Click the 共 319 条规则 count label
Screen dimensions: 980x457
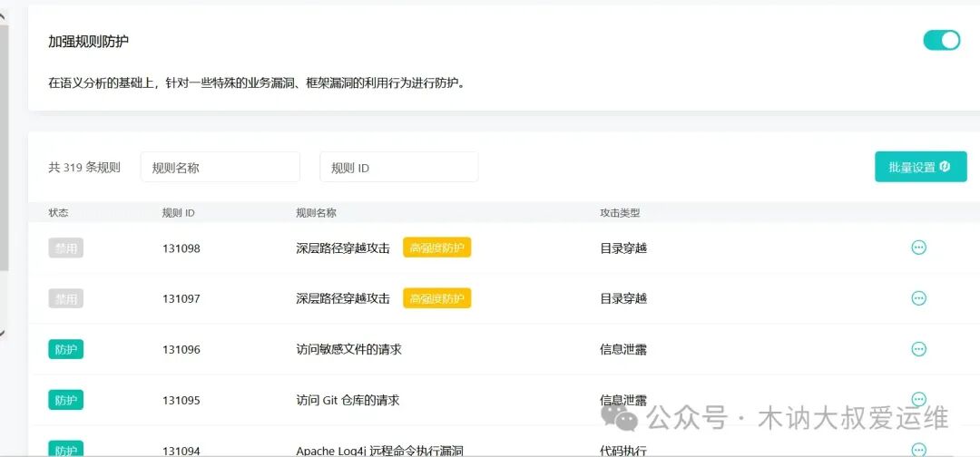tap(84, 168)
